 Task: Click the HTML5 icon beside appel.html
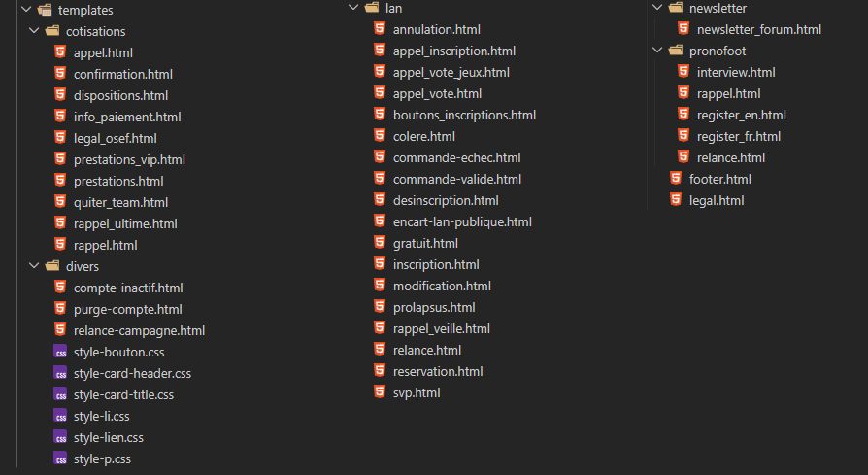60,52
